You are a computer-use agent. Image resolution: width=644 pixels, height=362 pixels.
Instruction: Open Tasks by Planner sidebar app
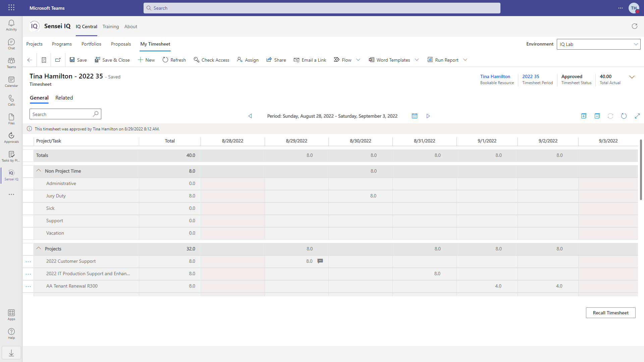tap(11, 156)
